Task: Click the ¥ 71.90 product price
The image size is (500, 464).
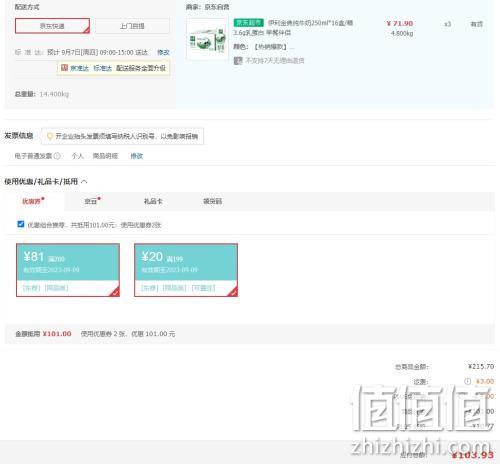Action: tap(400, 23)
